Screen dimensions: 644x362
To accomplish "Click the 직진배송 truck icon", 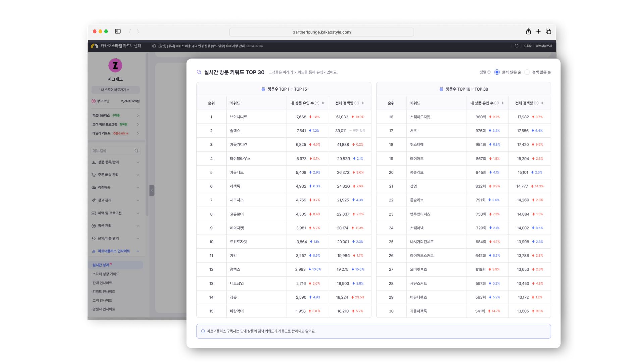I will [x=94, y=188].
